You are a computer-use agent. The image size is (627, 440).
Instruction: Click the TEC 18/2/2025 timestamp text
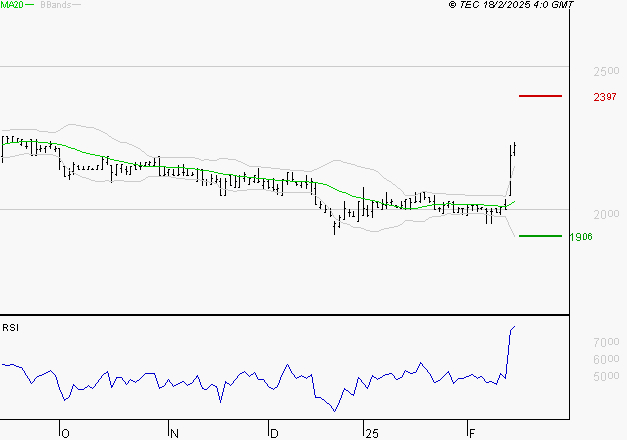pyautogui.click(x=511, y=5)
